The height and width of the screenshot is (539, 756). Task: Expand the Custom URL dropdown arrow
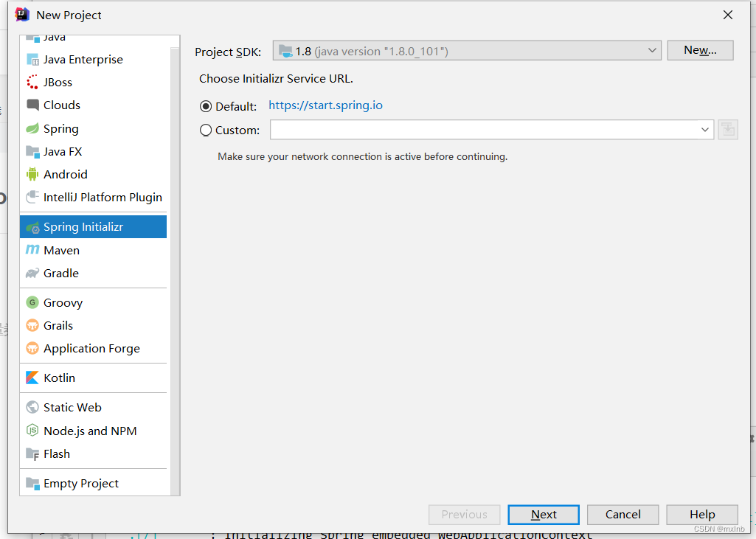click(705, 130)
